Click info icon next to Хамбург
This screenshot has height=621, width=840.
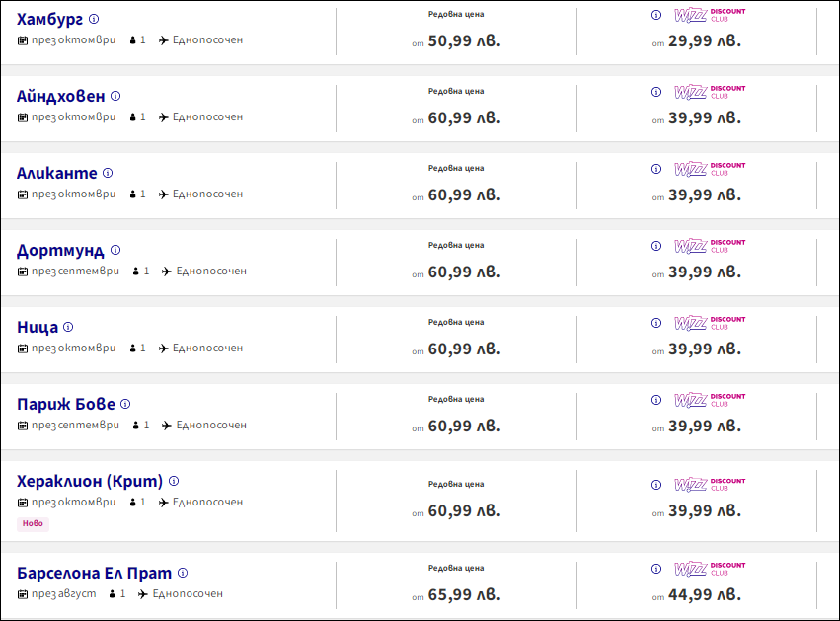click(94, 19)
